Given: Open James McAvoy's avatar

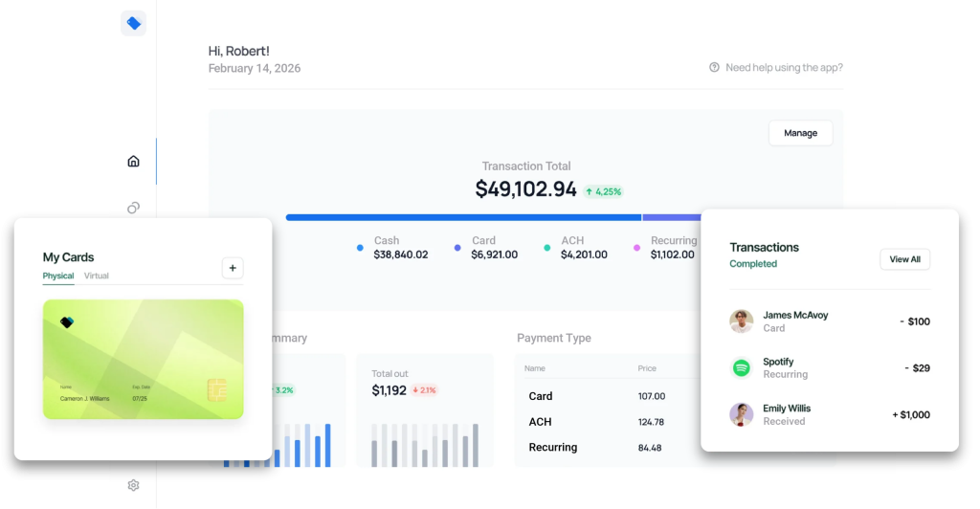Looking at the screenshot, I should 742,321.
